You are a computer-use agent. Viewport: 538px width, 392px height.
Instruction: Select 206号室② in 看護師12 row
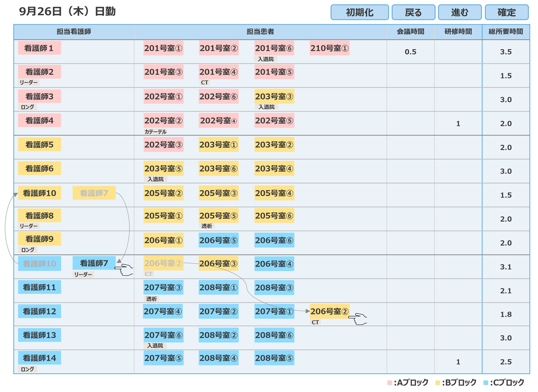pyautogui.click(x=330, y=311)
